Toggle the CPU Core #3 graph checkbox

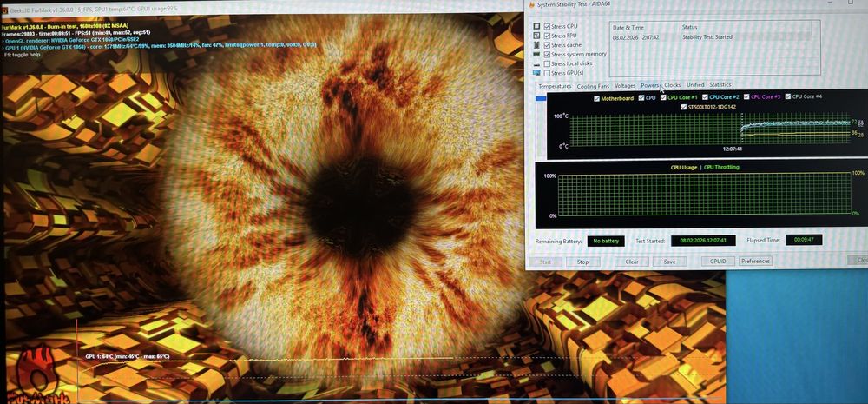coord(746,97)
